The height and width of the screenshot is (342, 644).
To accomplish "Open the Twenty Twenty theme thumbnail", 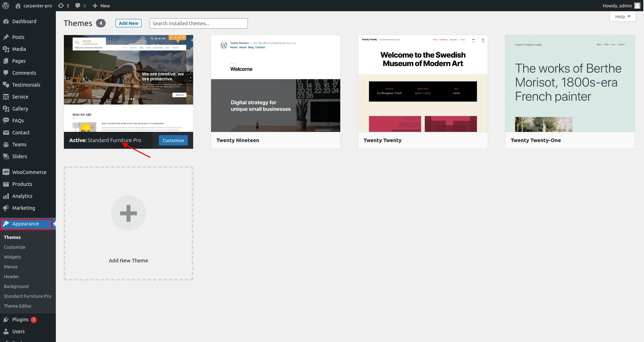I will click(423, 83).
